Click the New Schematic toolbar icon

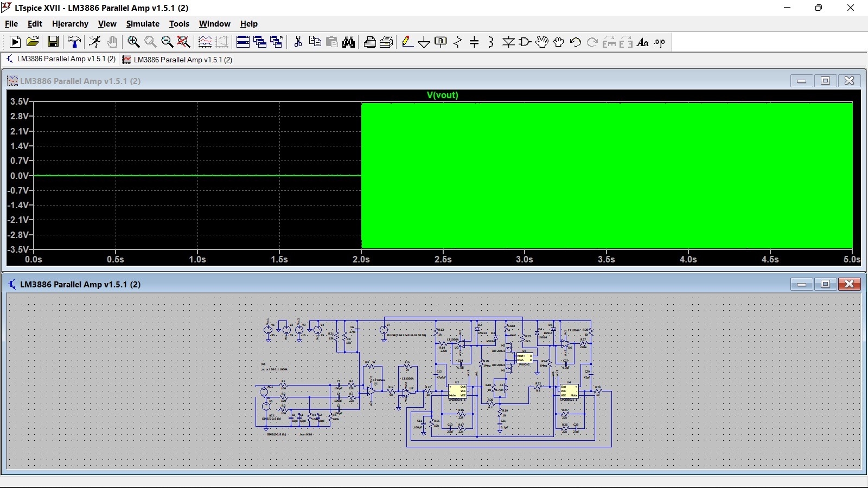click(x=15, y=42)
